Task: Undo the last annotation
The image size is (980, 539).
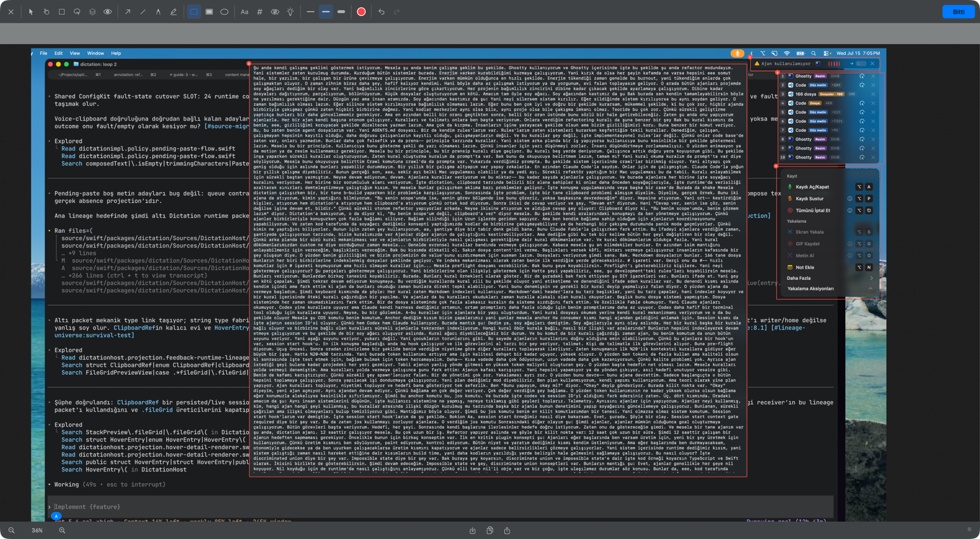Action: 381,12
